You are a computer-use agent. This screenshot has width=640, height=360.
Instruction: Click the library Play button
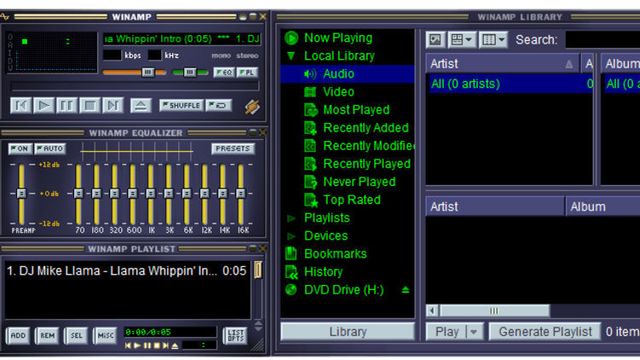pos(447,331)
